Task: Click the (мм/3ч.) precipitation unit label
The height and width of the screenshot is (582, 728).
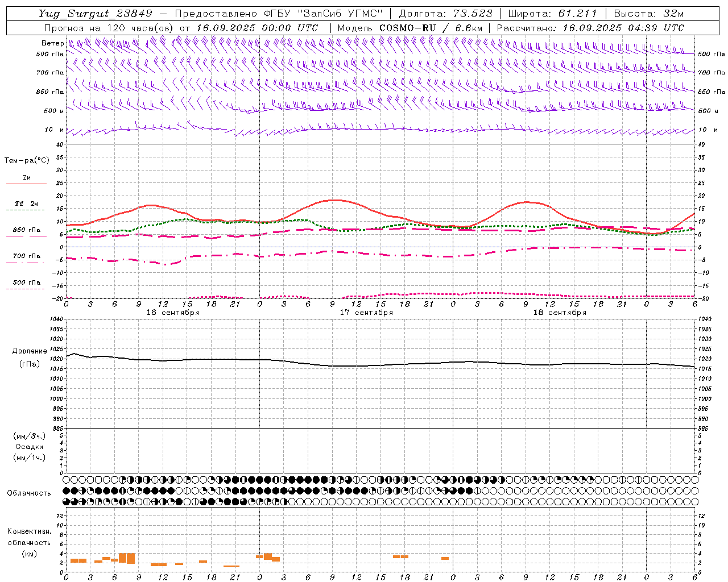Action: coord(30,436)
